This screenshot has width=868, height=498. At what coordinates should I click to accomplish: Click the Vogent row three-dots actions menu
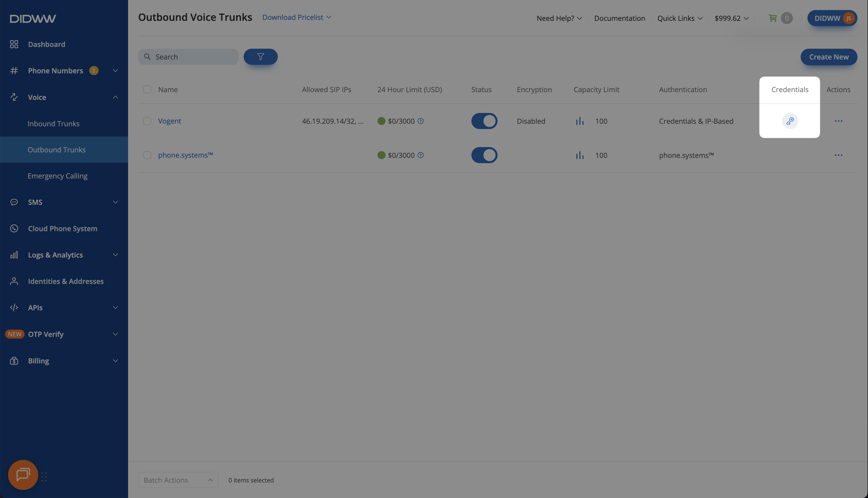(838, 121)
